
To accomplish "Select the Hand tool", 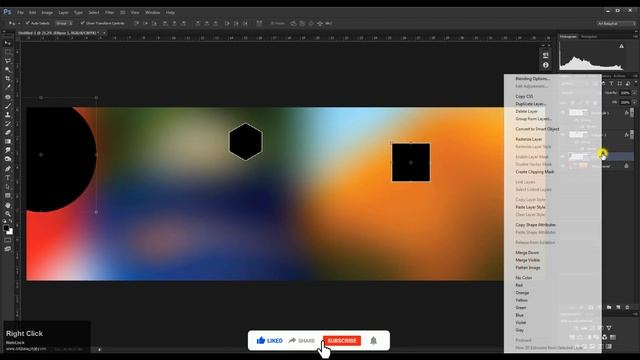I will click(8, 205).
